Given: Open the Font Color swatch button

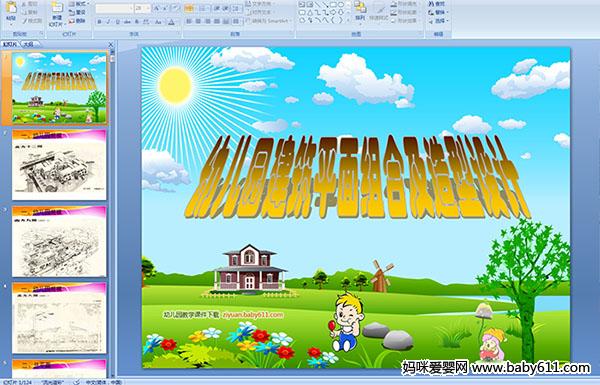Looking at the screenshot, I should [171, 22].
